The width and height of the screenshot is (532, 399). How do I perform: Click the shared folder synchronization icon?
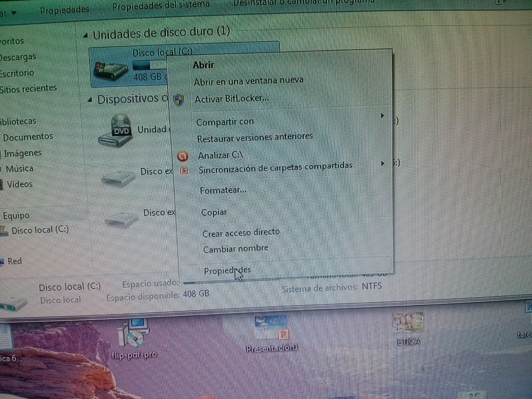click(185, 170)
